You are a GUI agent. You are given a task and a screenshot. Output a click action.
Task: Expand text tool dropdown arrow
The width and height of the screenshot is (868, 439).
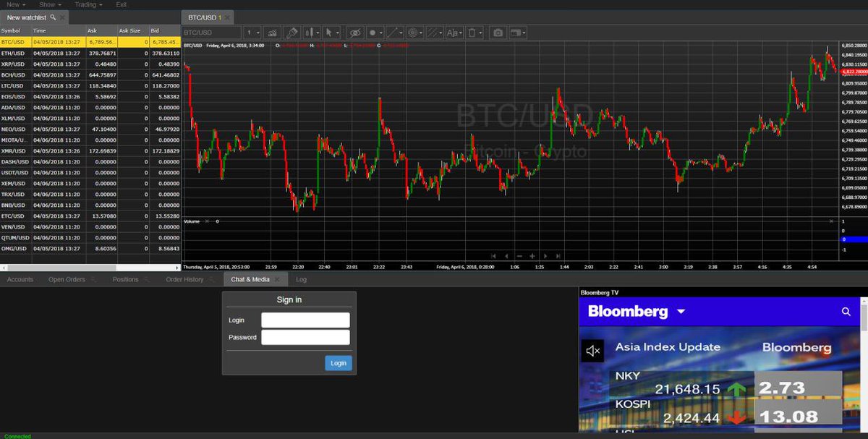click(x=461, y=33)
